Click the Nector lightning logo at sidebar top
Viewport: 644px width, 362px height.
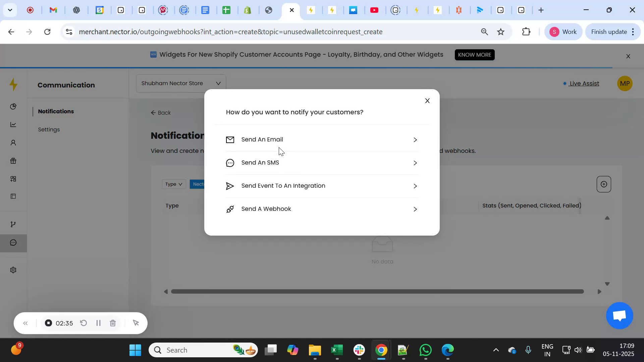coord(13,84)
